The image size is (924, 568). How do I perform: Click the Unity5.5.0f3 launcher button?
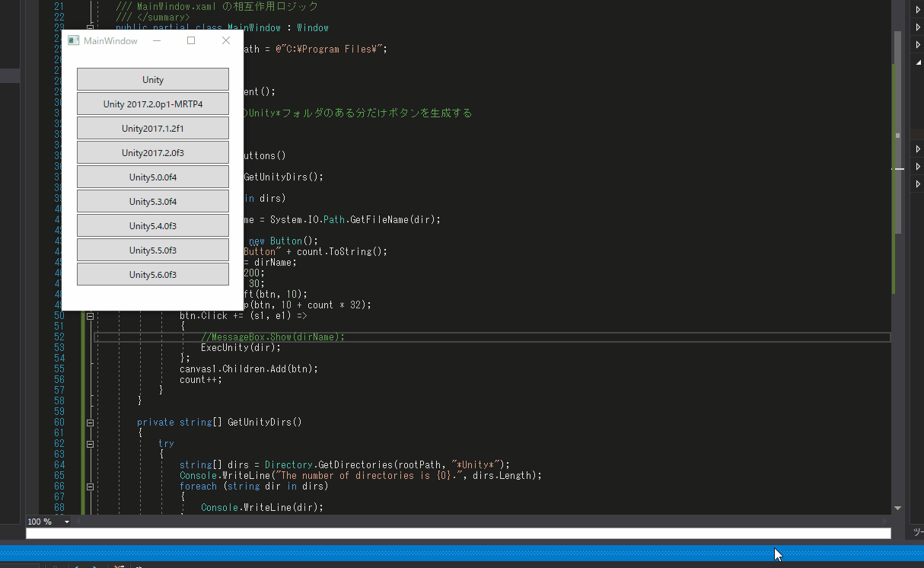(153, 250)
